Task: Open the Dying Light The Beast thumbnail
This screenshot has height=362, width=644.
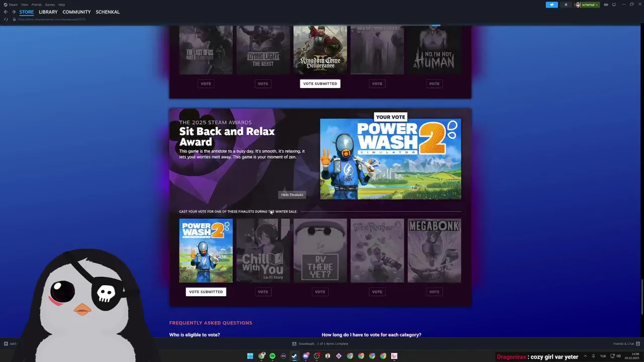Action: [263, 50]
